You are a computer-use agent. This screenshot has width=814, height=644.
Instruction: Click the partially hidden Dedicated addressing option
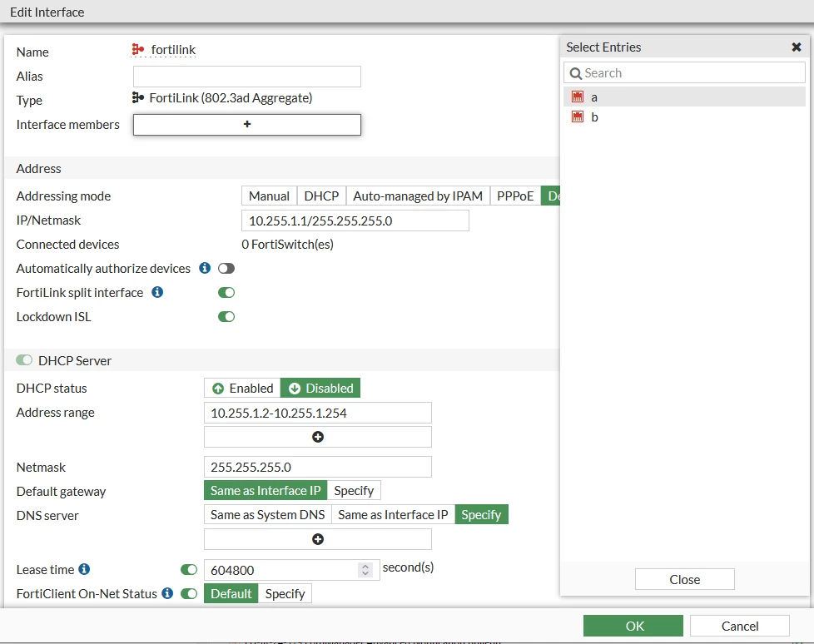point(550,196)
